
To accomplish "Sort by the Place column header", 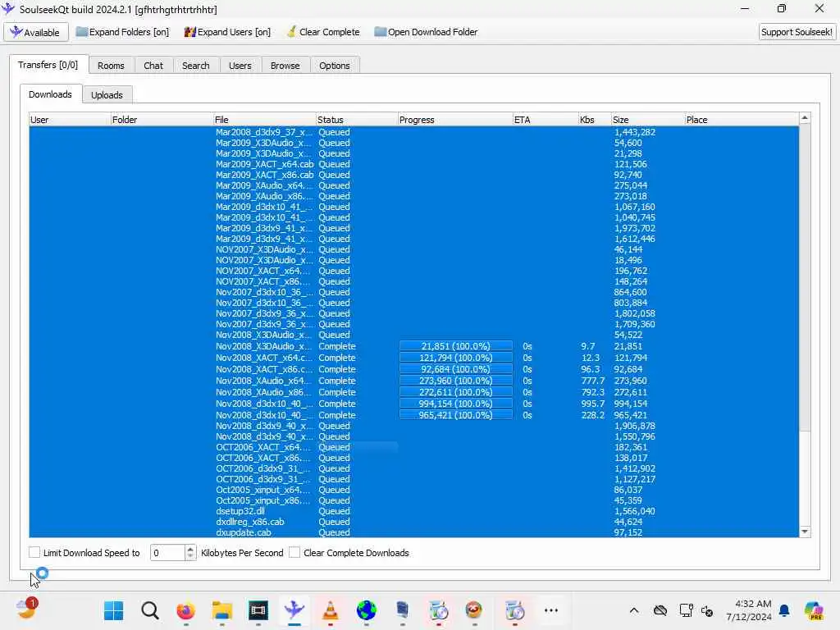I will tap(742, 120).
